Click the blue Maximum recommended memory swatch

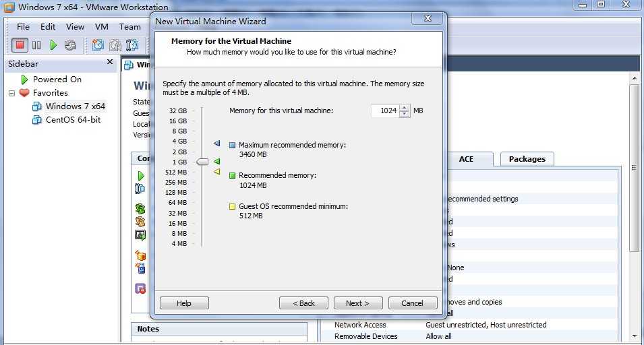click(233, 146)
